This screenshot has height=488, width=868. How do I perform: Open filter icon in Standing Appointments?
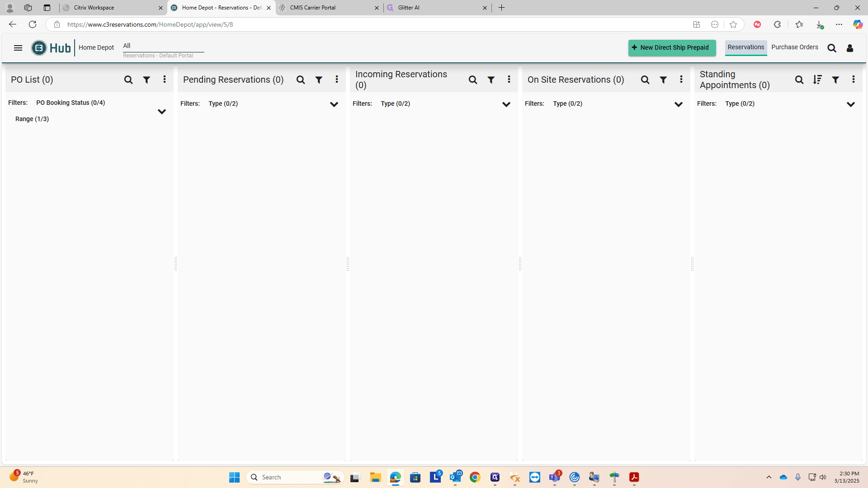[x=835, y=80]
